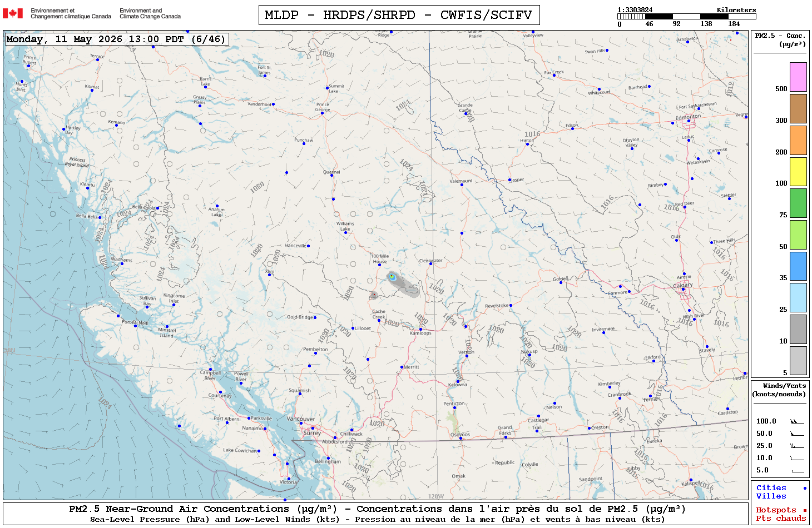
Task: Click the 100.0 knots wind barb symbol
Action: click(797, 421)
